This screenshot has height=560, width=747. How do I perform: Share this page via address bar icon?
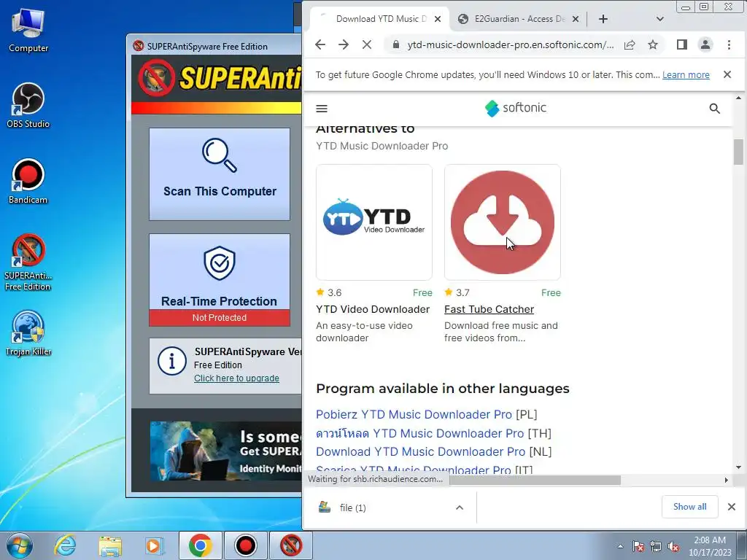click(630, 44)
